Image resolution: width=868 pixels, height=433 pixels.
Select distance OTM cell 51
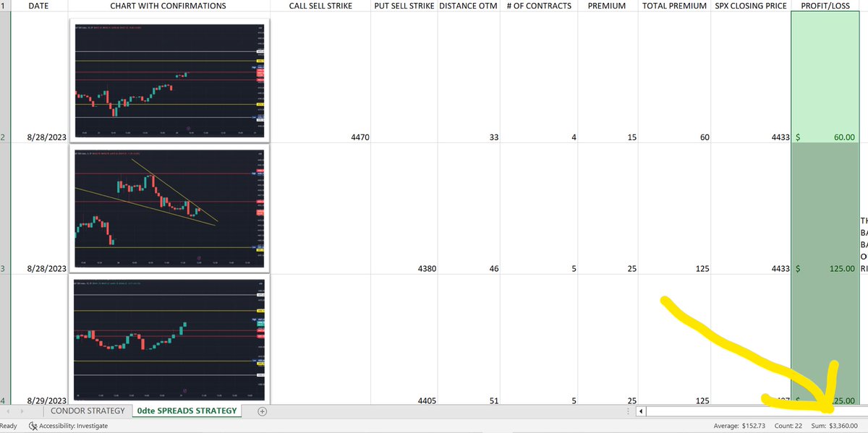pos(469,339)
